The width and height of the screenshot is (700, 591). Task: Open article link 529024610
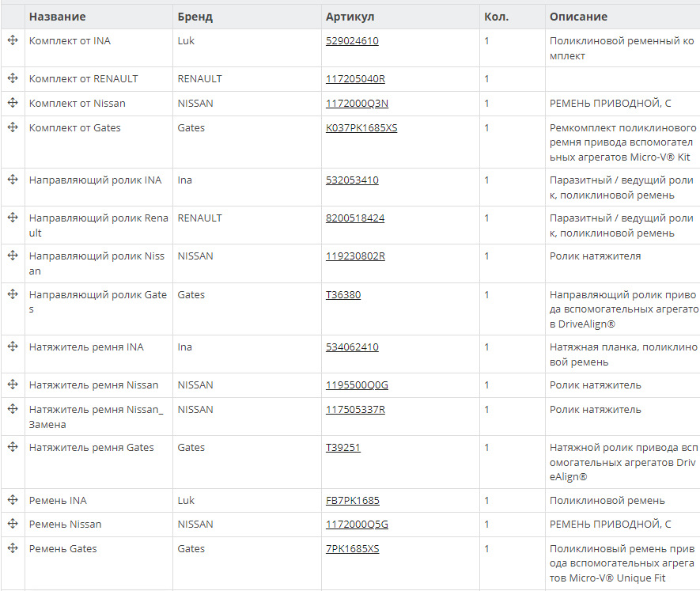click(352, 41)
